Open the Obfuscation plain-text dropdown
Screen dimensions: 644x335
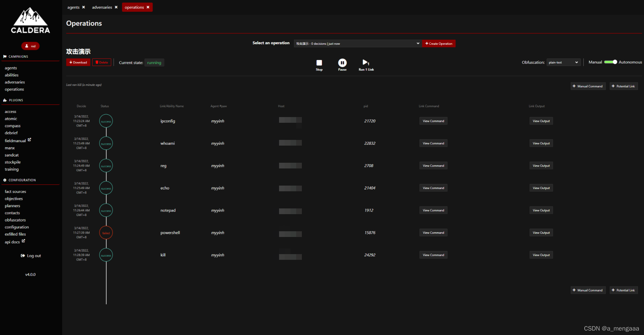pyautogui.click(x=563, y=62)
